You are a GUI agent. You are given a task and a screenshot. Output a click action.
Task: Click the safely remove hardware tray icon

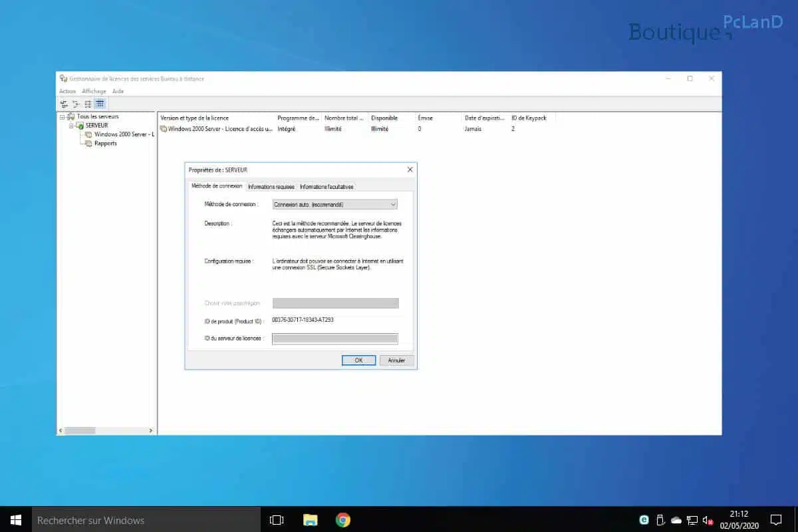point(660,520)
